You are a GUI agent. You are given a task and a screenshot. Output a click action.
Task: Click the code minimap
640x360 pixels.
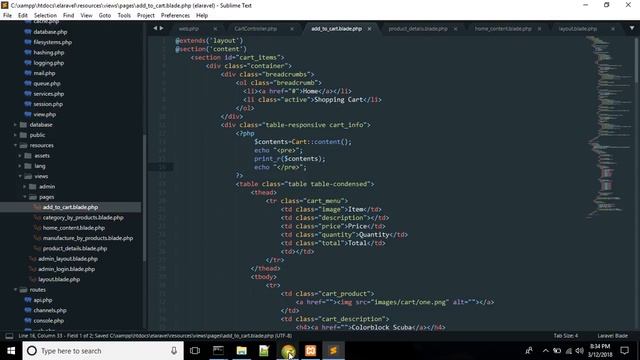609,127
